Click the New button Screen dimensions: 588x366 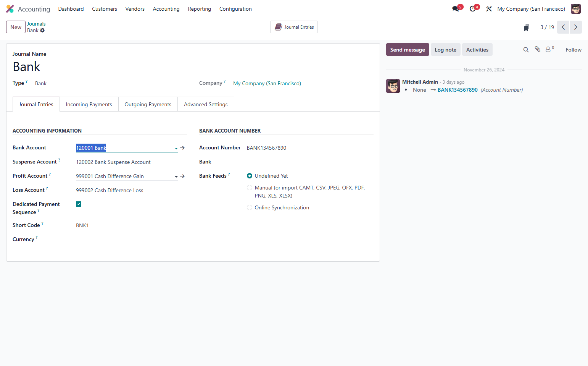tap(16, 27)
